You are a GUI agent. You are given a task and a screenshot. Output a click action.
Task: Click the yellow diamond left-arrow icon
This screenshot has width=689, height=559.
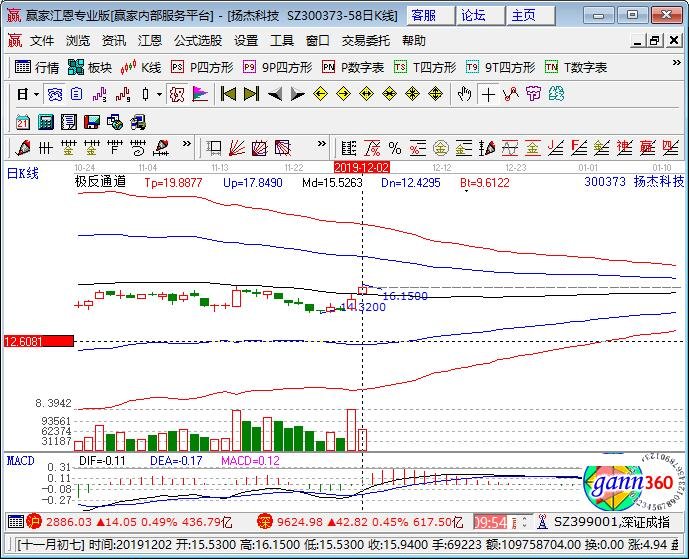pos(320,94)
